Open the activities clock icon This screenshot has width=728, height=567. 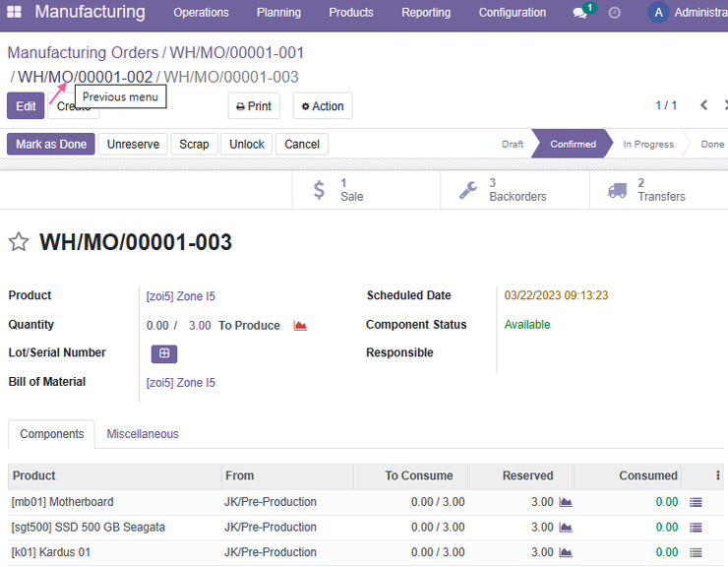point(614,13)
